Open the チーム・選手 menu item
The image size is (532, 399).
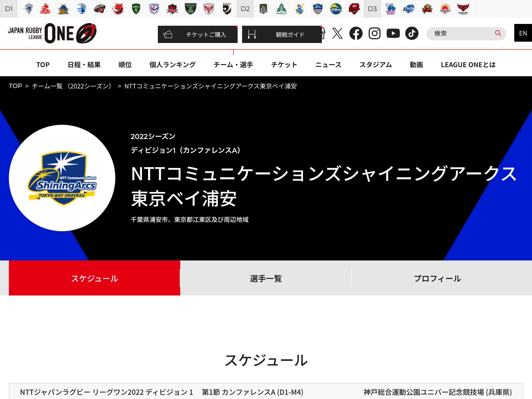(x=233, y=65)
